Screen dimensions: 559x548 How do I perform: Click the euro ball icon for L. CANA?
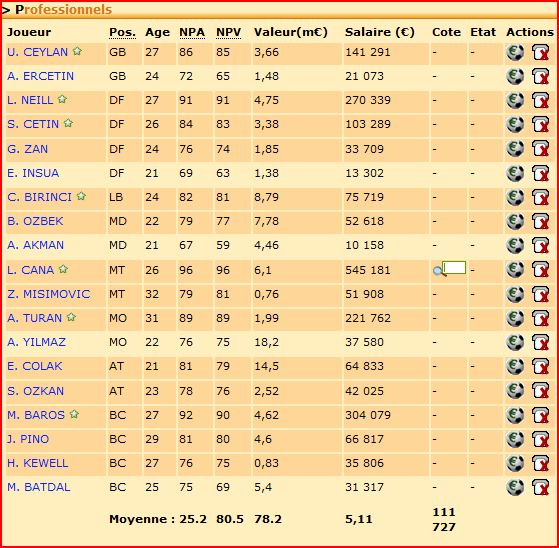pos(515,270)
